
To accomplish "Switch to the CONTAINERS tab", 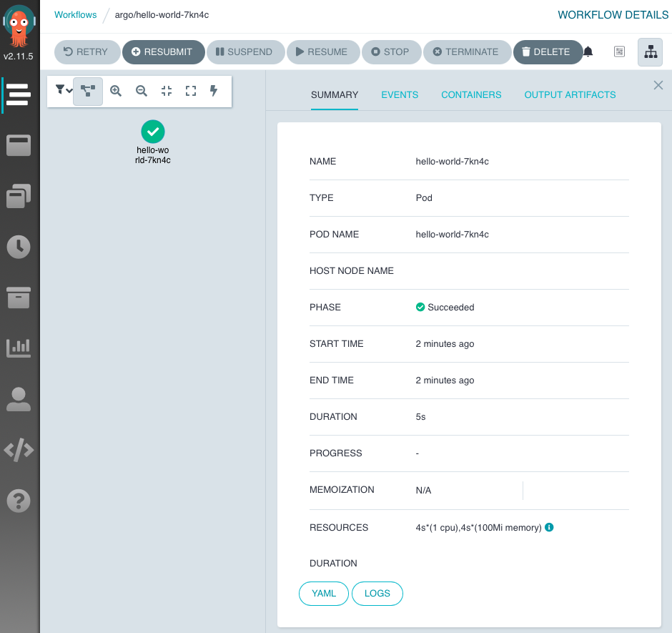I will pyautogui.click(x=471, y=95).
